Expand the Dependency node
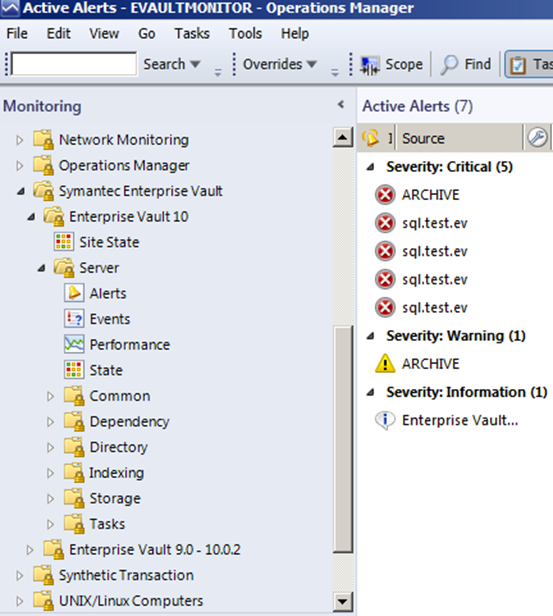This screenshot has width=553, height=616. click(x=50, y=422)
